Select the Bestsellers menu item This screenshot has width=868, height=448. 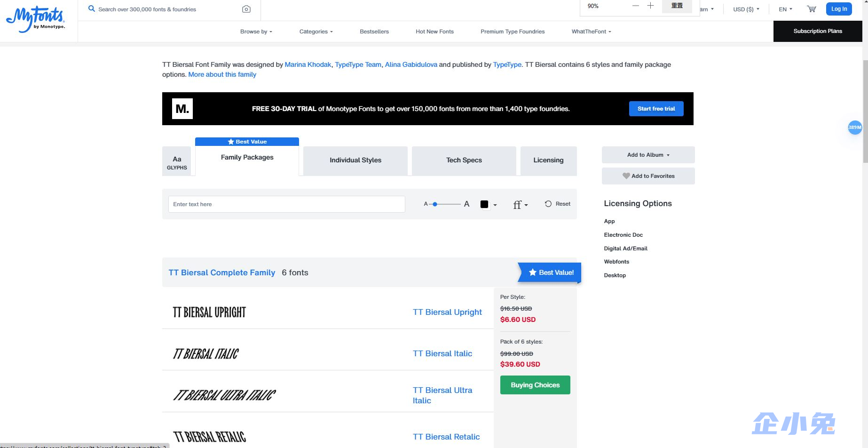pos(374,32)
